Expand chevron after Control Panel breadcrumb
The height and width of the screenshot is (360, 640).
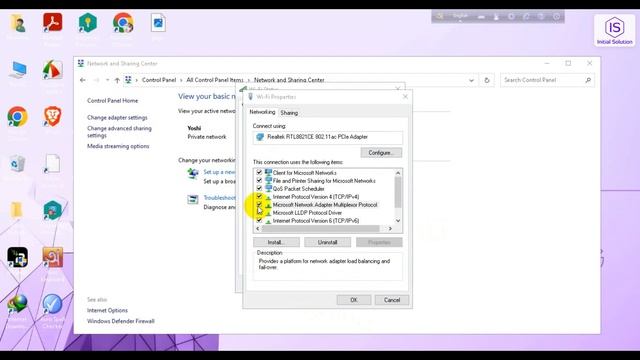click(x=181, y=80)
